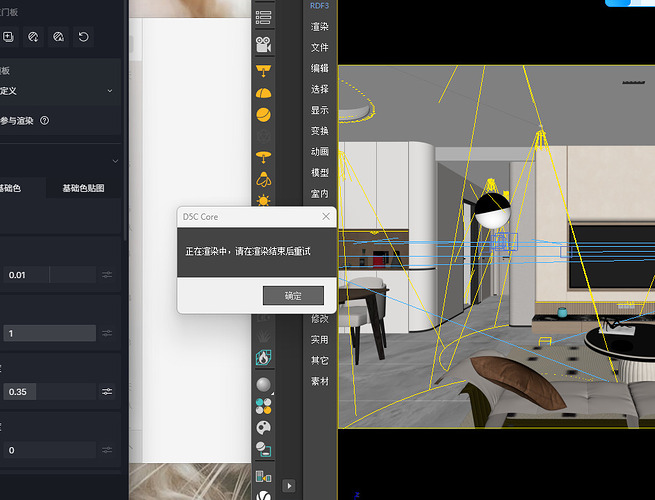The image size is (655, 500).
Task: Expand toolbar using bottom play arrow
Action: click(290, 485)
